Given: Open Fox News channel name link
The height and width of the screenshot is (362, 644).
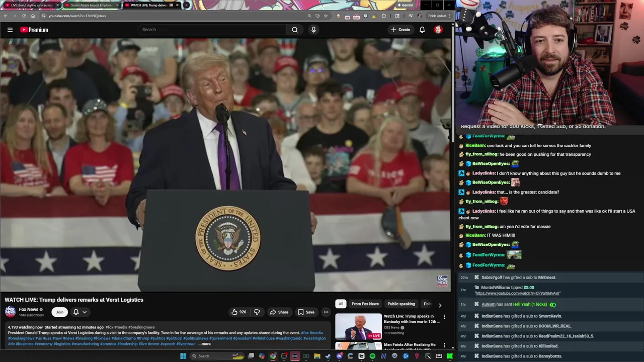Looking at the screenshot, I should [x=29, y=310].
